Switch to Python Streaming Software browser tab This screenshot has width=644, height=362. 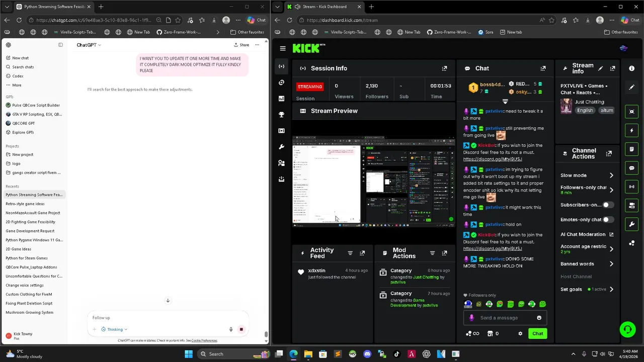pos(54,7)
